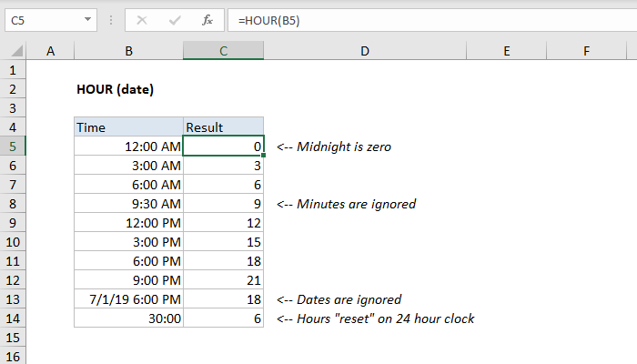
Task: Select column D header
Action: (365, 51)
